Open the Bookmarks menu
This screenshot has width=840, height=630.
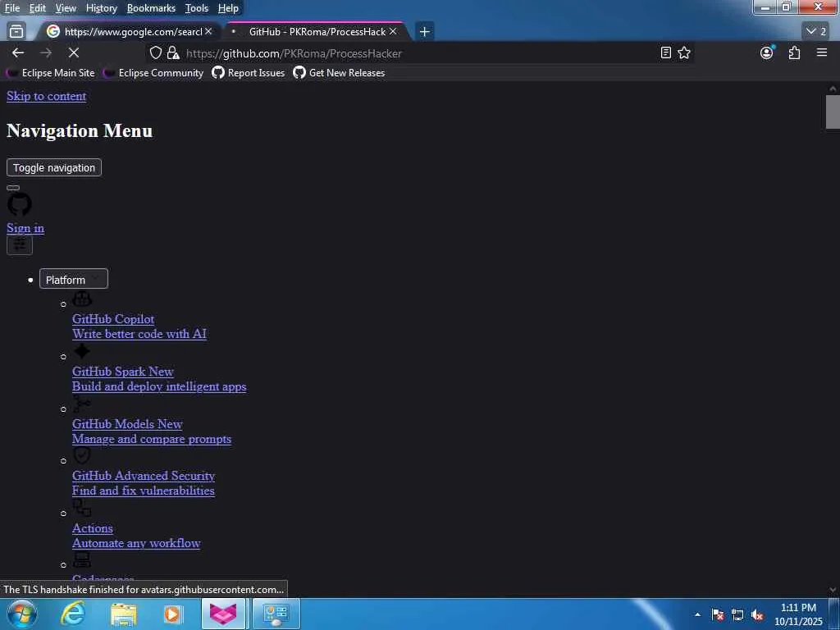point(151,8)
